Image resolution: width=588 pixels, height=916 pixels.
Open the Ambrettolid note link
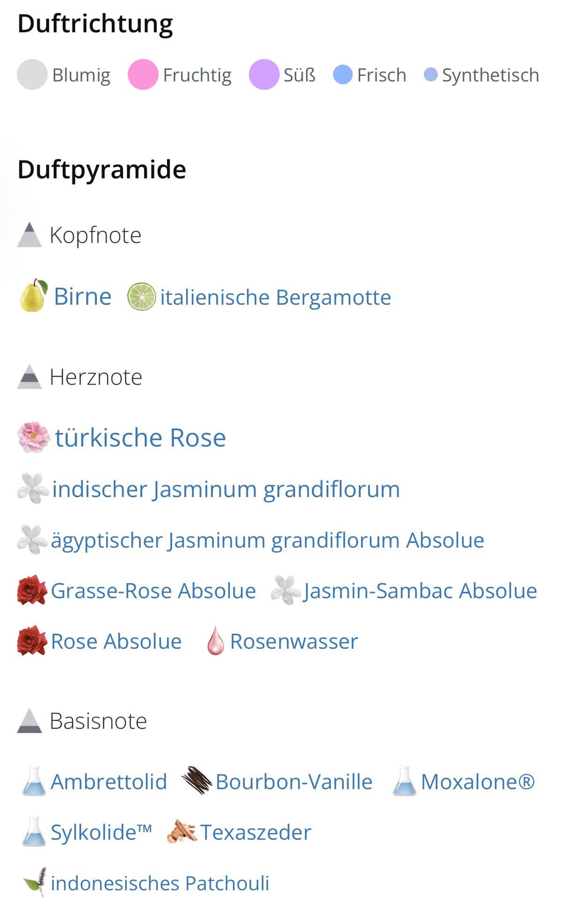[109, 782]
